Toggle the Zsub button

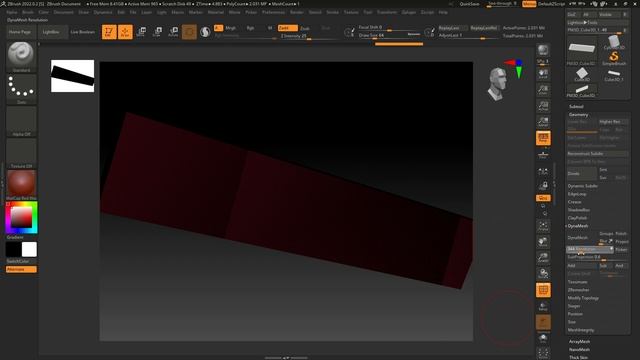pyautogui.click(x=305, y=28)
